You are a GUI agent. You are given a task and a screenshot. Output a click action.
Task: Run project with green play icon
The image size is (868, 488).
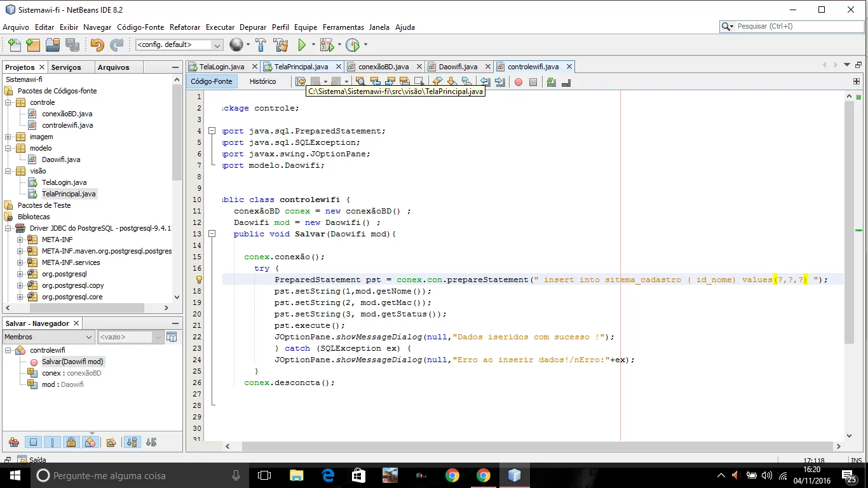coord(302,45)
